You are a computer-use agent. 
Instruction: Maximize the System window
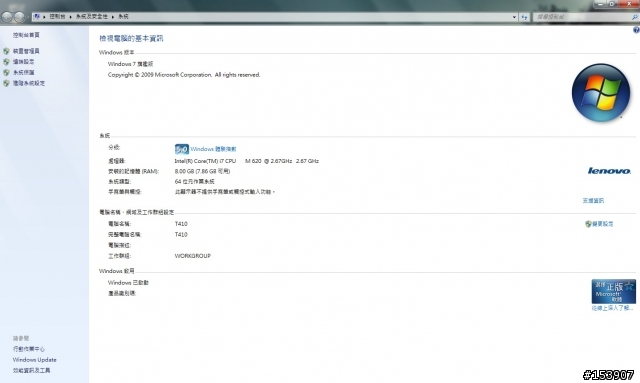pyautogui.click(x=612, y=3)
